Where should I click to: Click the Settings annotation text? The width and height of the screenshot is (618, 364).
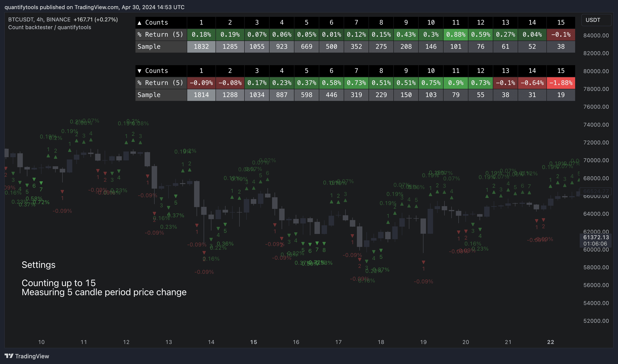click(39, 265)
